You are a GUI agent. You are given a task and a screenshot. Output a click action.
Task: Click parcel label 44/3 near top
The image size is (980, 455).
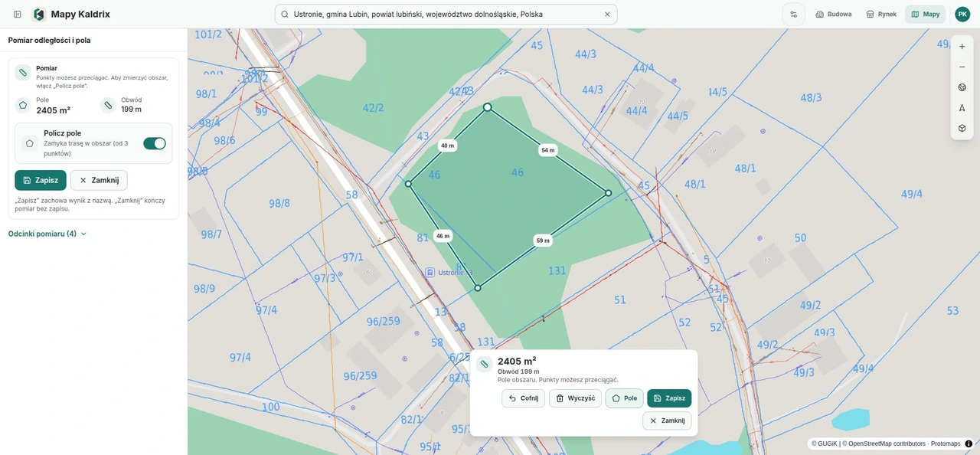pos(586,54)
